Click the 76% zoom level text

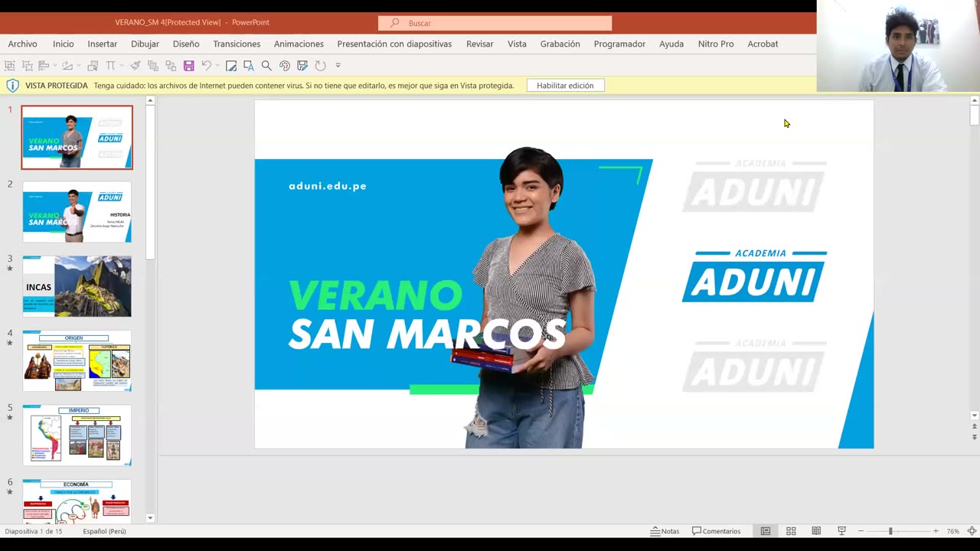pyautogui.click(x=952, y=531)
